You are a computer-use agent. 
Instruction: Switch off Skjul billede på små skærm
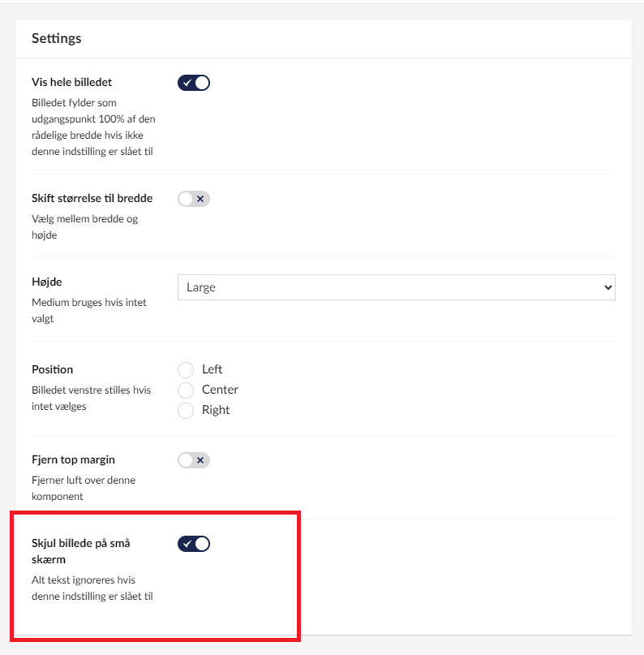(194, 544)
